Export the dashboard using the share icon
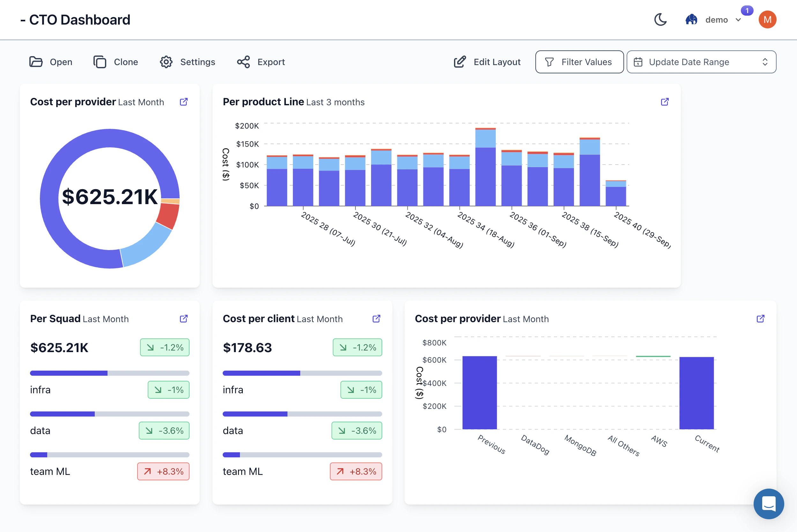This screenshot has height=532, width=797. point(243,62)
